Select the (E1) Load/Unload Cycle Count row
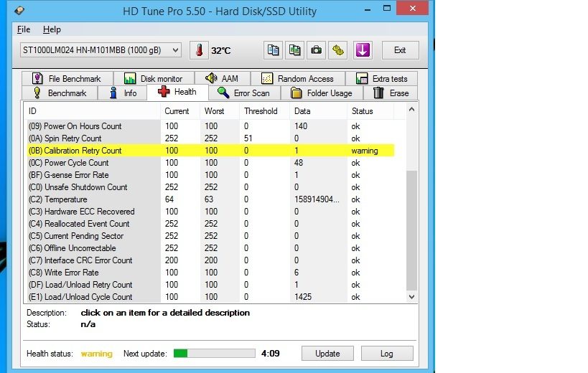This screenshot has height=373, width=588. pos(210,296)
